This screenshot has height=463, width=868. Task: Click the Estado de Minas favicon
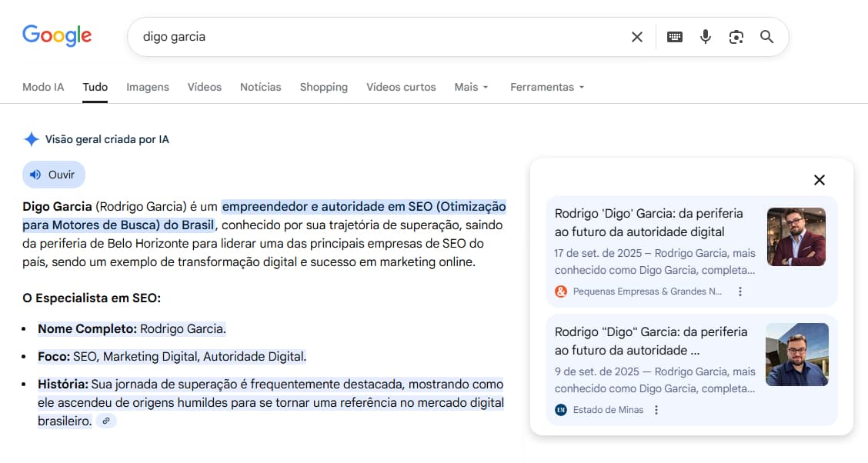tap(561, 410)
